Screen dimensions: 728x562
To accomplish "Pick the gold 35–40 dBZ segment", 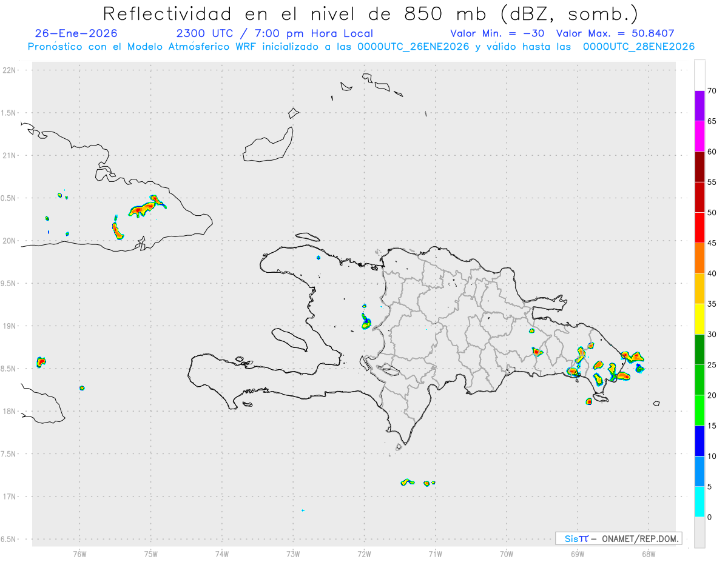I will click(699, 289).
